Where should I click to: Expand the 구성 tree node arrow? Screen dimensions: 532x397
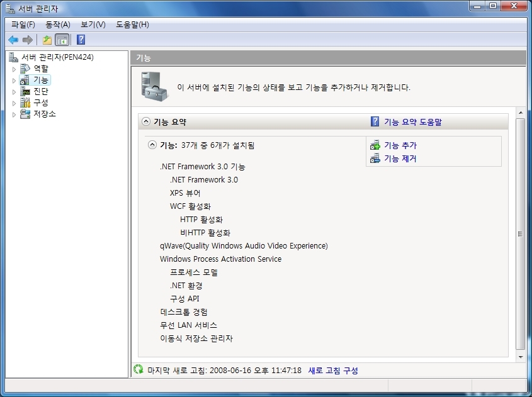14,103
